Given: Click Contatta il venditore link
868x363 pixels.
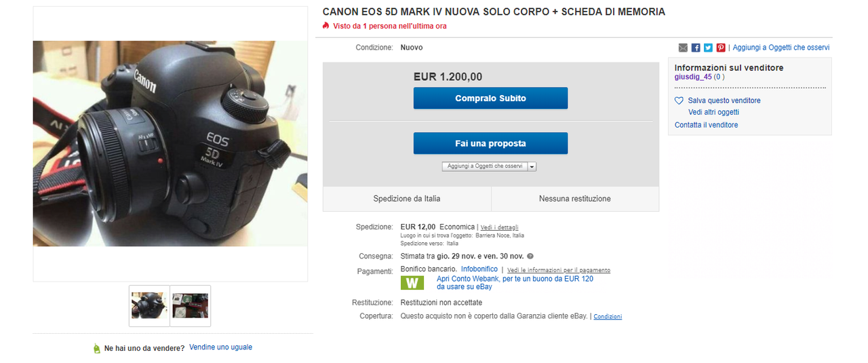Looking at the screenshot, I should 706,125.
